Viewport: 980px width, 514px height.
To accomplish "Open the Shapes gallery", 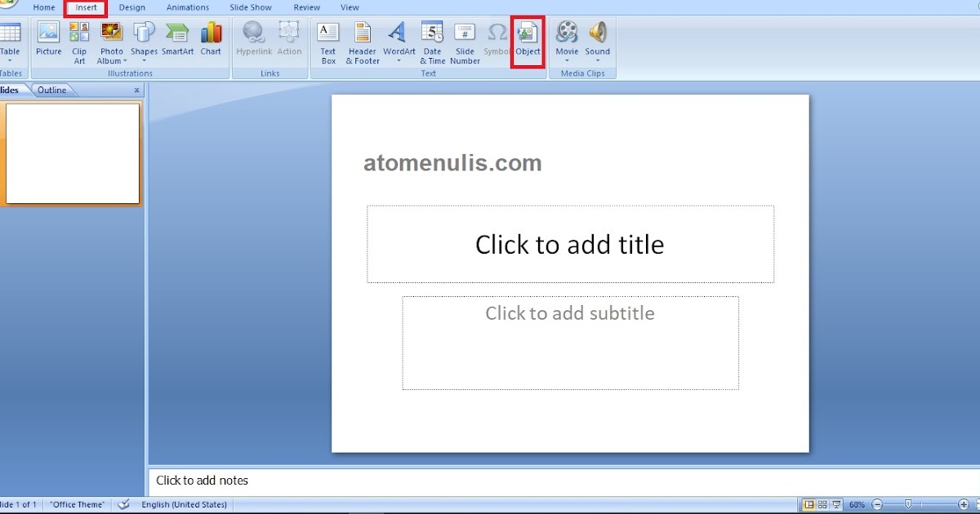I will [144, 42].
